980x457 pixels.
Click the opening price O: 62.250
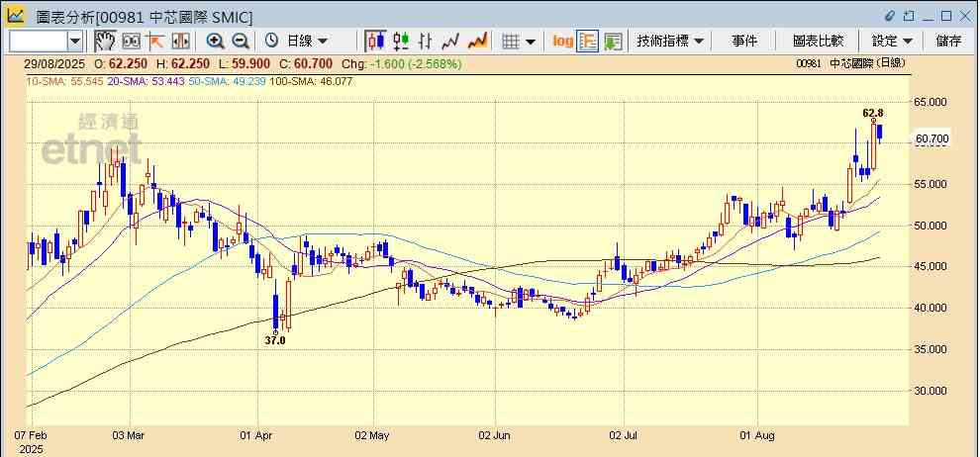(122, 63)
